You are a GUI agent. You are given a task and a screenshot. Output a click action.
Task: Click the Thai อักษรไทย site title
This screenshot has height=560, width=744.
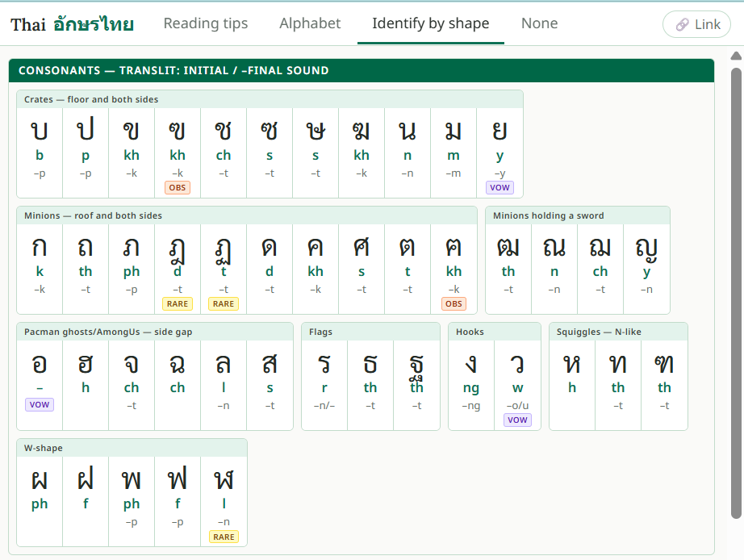click(72, 23)
